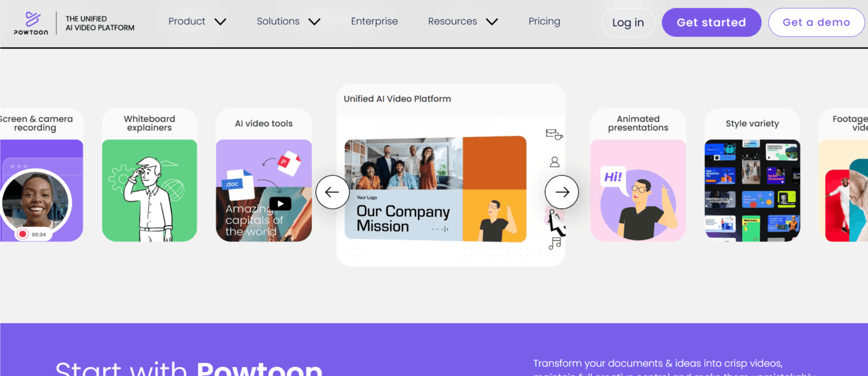
Task: Click the Get a demo button
Action: (816, 22)
